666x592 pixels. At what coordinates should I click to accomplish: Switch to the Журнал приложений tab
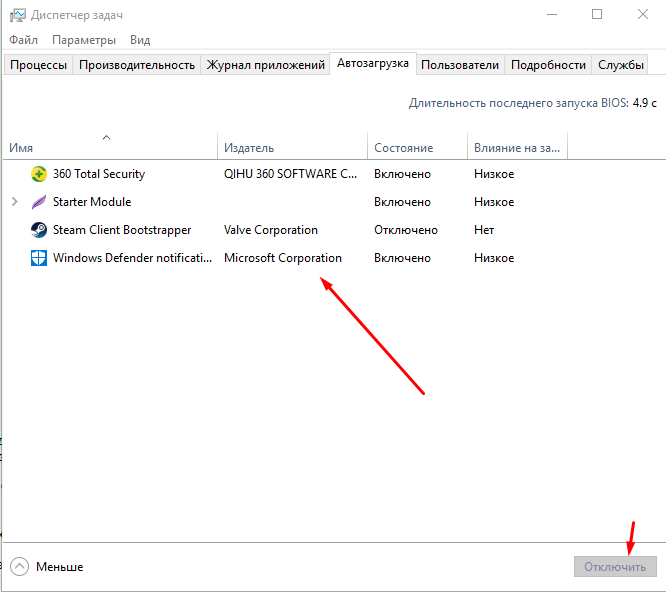pos(265,65)
